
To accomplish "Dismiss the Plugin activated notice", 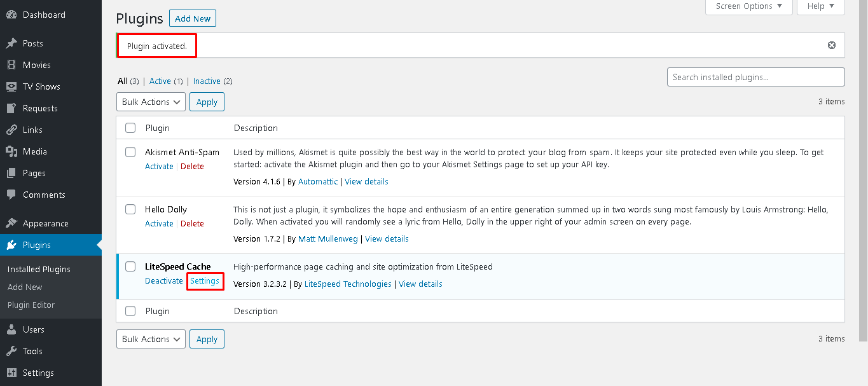I will click(832, 45).
